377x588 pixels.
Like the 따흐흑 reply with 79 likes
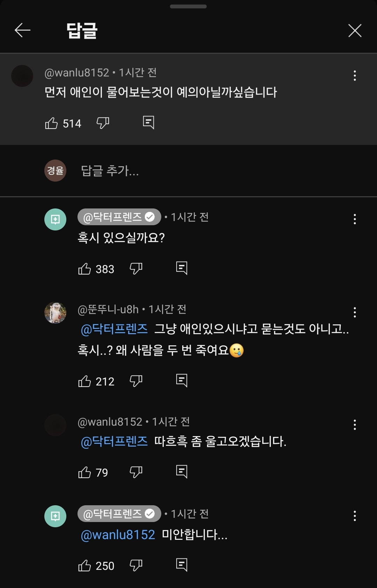pos(84,472)
